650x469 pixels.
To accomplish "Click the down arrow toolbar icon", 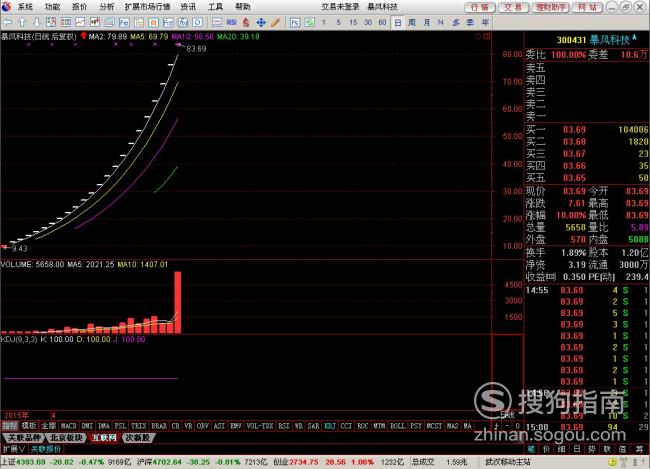I will point(36,22).
